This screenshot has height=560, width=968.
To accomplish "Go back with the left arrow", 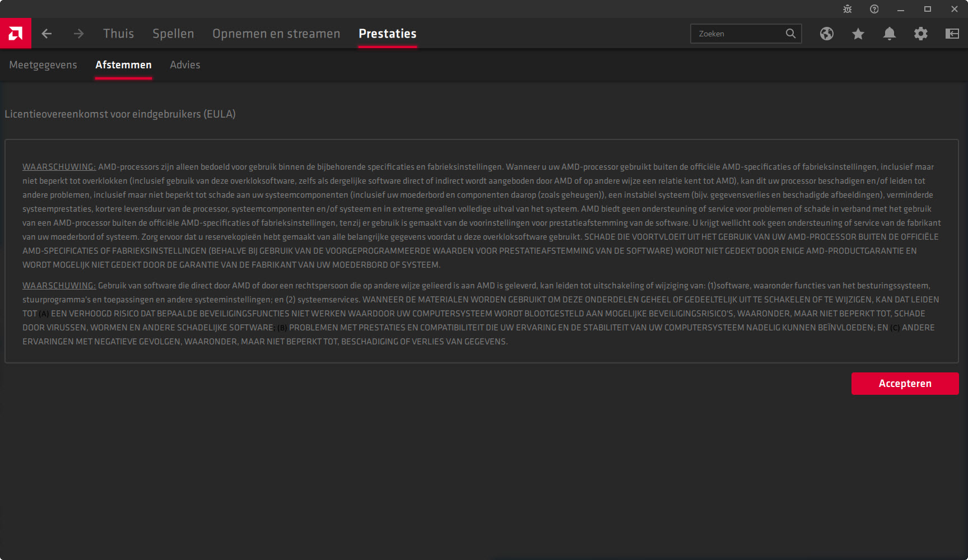I will point(46,34).
